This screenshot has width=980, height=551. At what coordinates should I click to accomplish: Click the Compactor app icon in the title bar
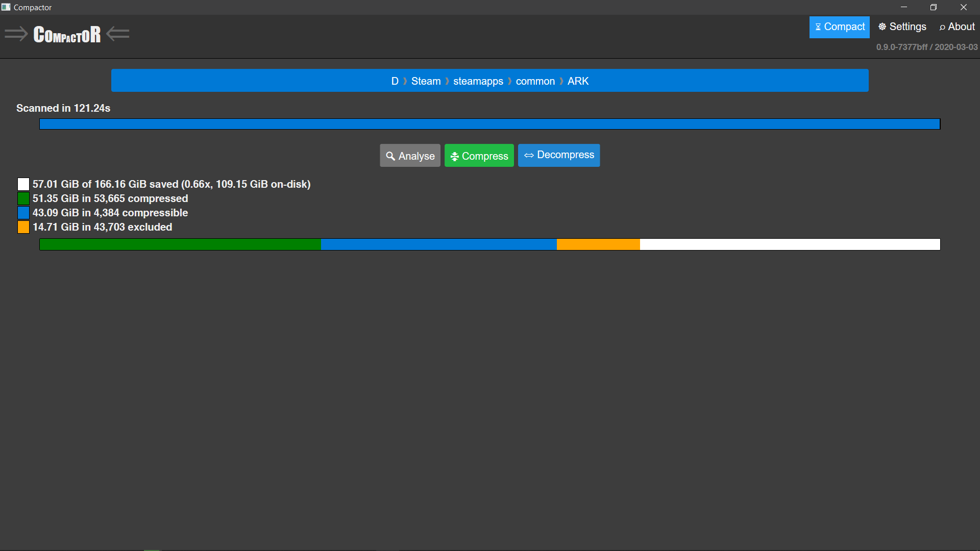click(6, 7)
